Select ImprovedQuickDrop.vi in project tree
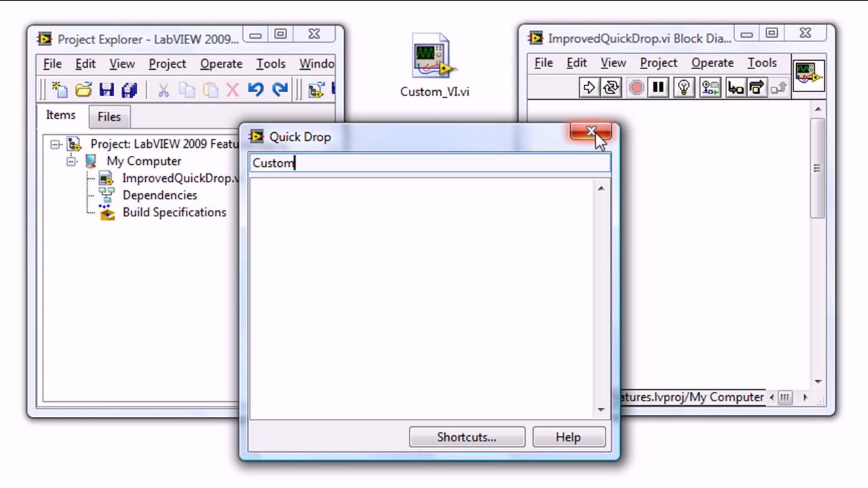 (x=180, y=178)
